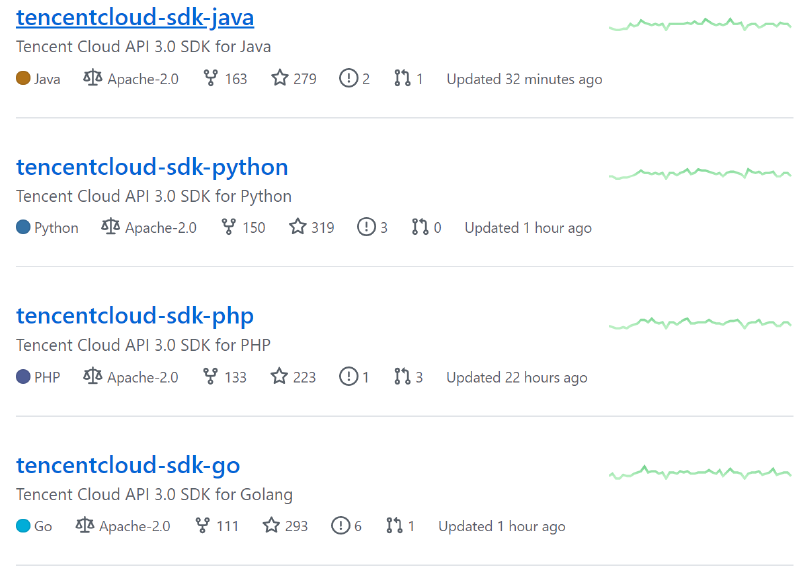Viewport: 800px width, 571px height.
Task: Click the fork icon with 150 forks
Action: pos(228,227)
